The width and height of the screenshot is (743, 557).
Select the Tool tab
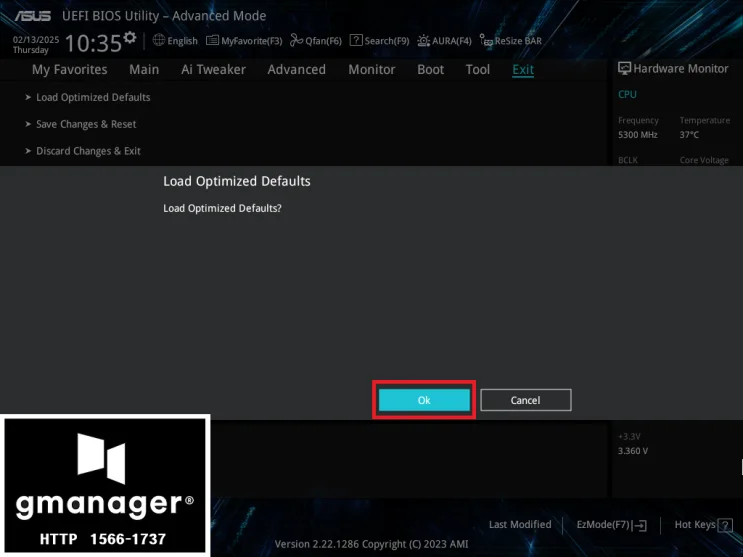(478, 70)
